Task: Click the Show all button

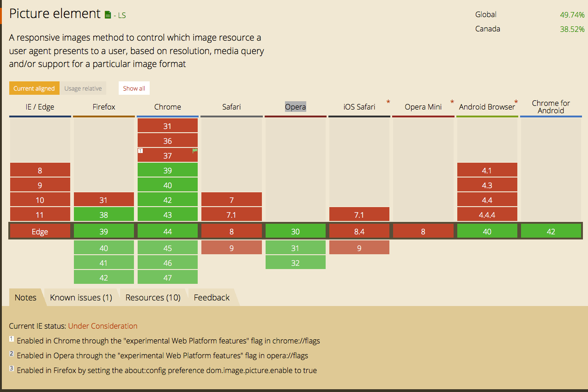Action: 134,88
